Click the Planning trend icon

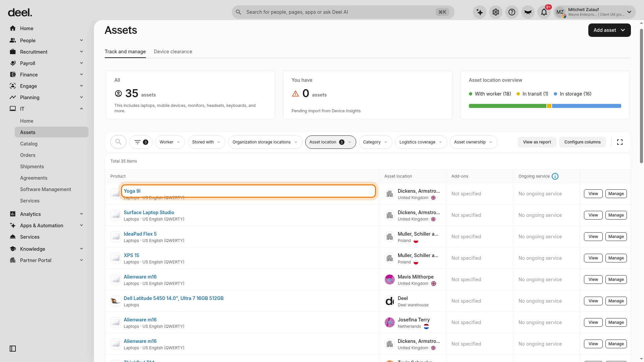click(13, 98)
